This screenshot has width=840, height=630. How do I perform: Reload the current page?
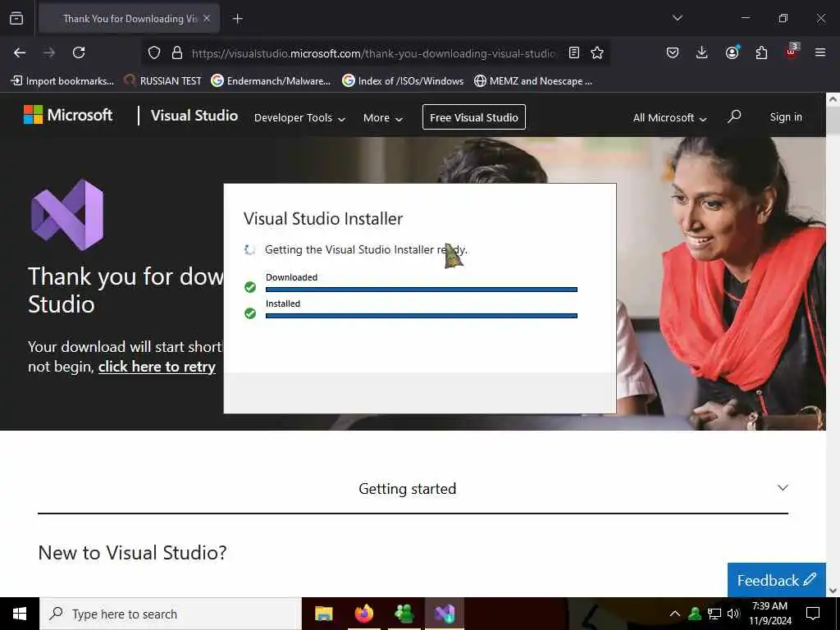[x=79, y=52]
